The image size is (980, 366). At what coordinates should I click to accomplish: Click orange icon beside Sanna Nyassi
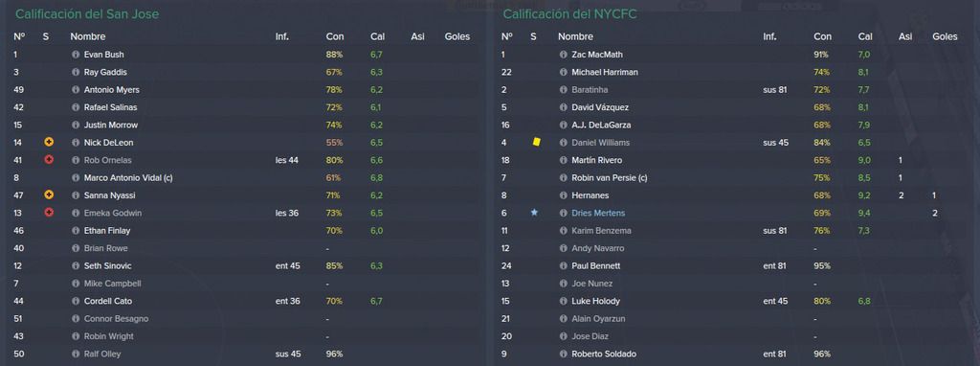point(49,195)
